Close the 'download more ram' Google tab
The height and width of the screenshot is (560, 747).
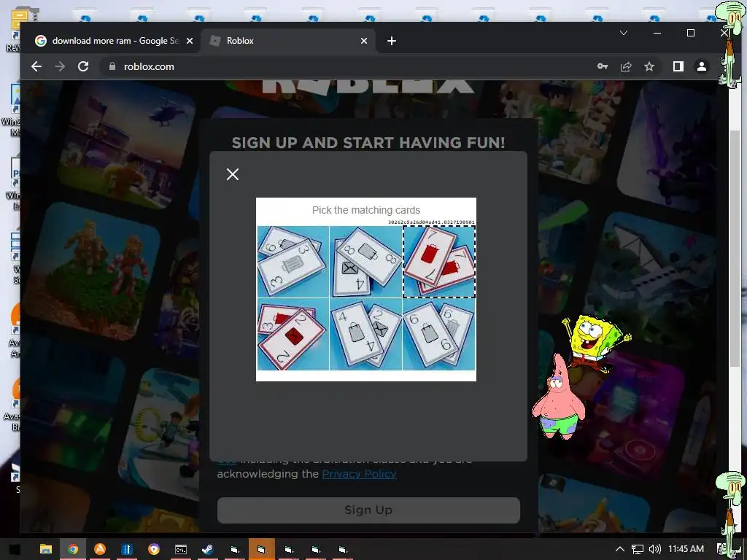[190, 41]
